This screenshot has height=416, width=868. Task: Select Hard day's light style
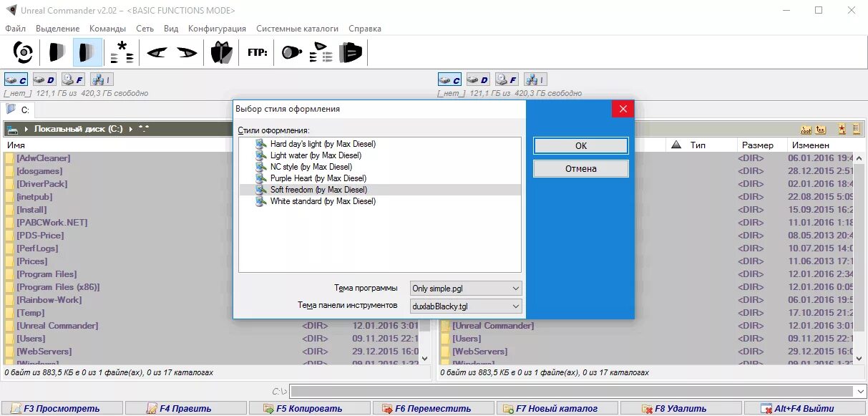[x=322, y=144]
